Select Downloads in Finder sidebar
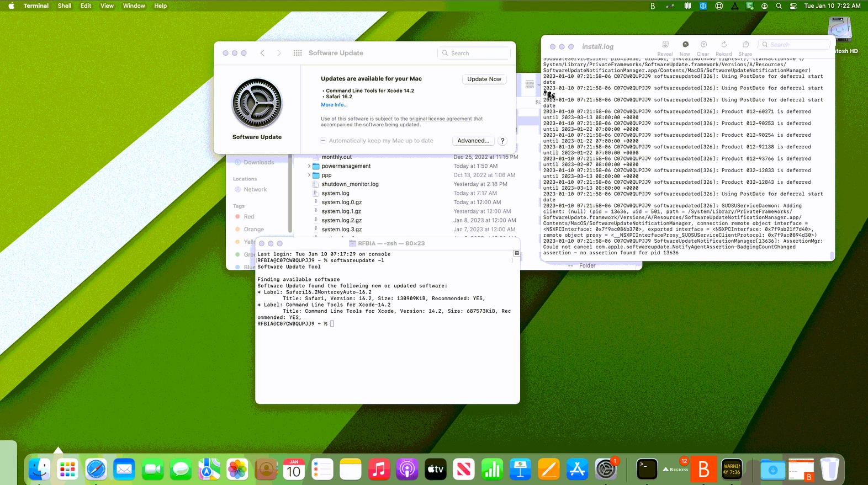868x485 pixels. (x=258, y=162)
